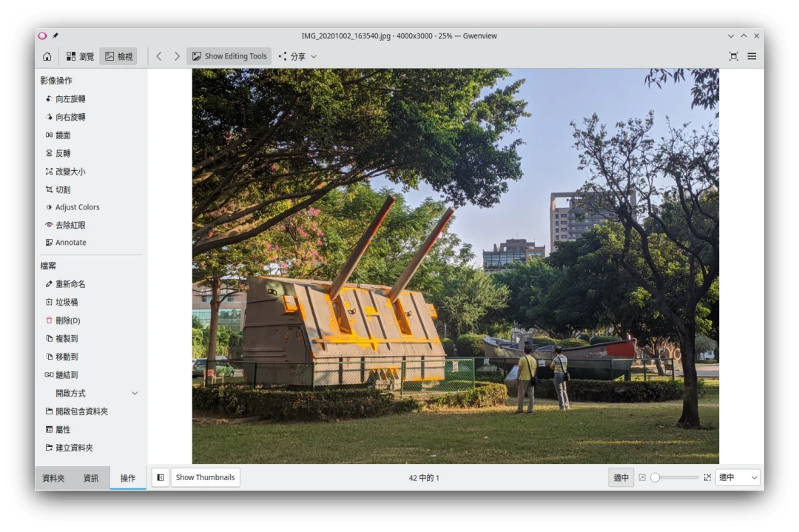Enter fullscreen mode via toolbar icon
799x532 pixels.
coord(734,56)
